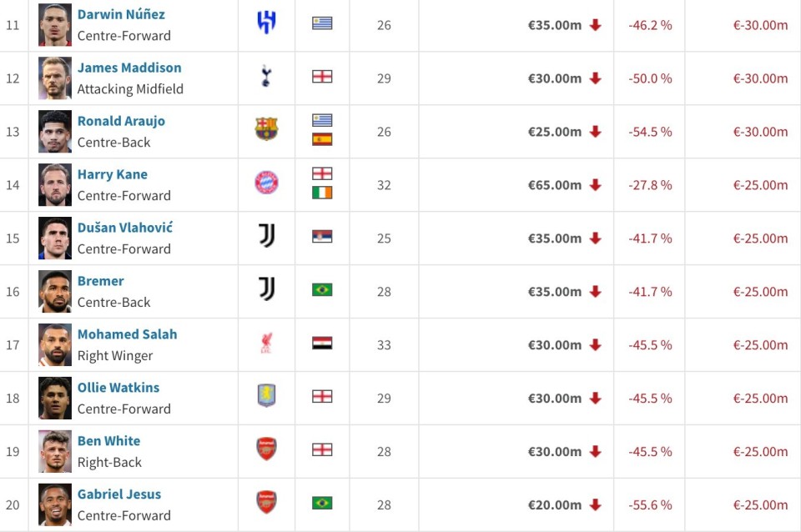Click Mohamed Salah's portrait thumbnail
The height and width of the screenshot is (532, 801).
[55, 344]
